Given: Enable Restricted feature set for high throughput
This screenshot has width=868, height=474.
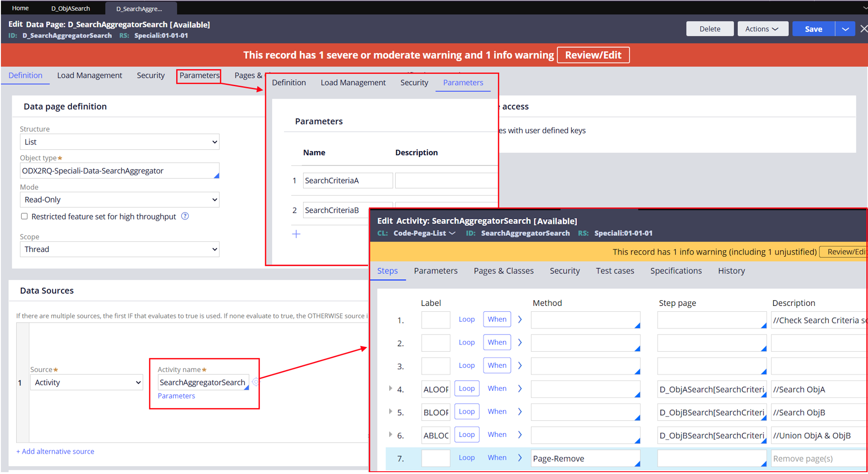Looking at the screenshot, I should [x=25, y=216].
